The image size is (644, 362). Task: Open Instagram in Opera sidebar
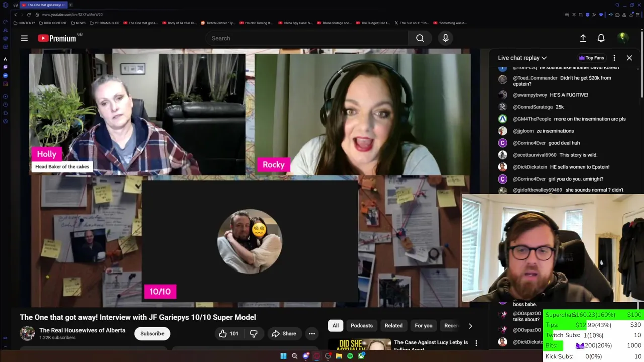click(5, 84)
